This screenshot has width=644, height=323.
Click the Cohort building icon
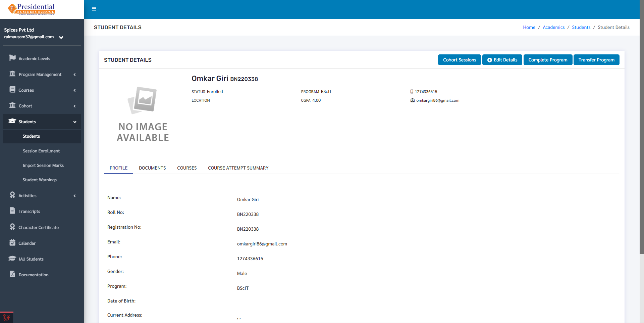12,105
